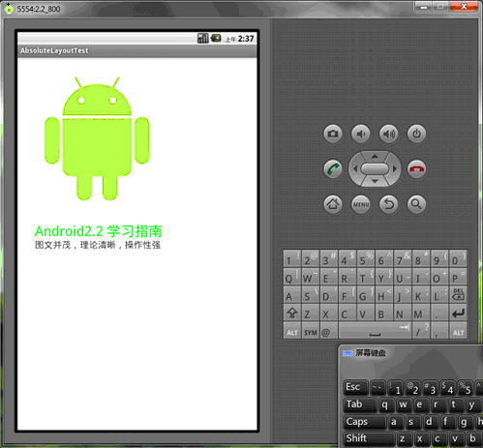Click the signal strength status icon
Viewport: 483px width, 448px height.
pyautogui.click(x=203, y=38)
